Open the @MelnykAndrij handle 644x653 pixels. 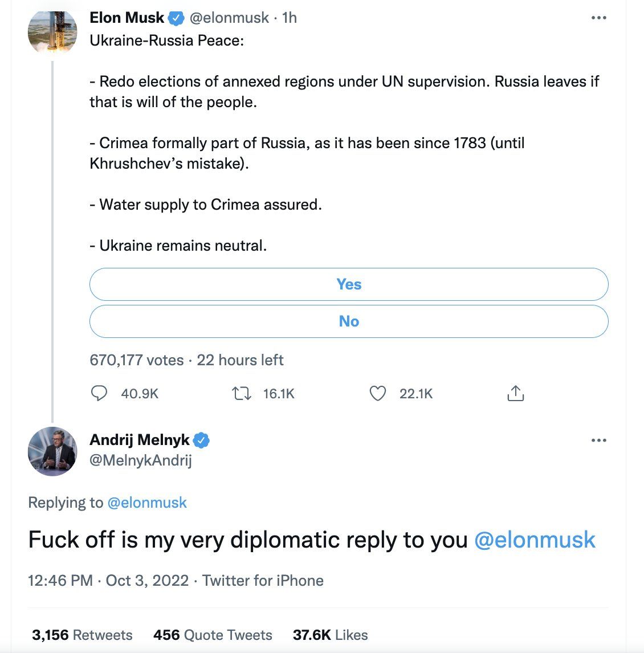[141, 460]
